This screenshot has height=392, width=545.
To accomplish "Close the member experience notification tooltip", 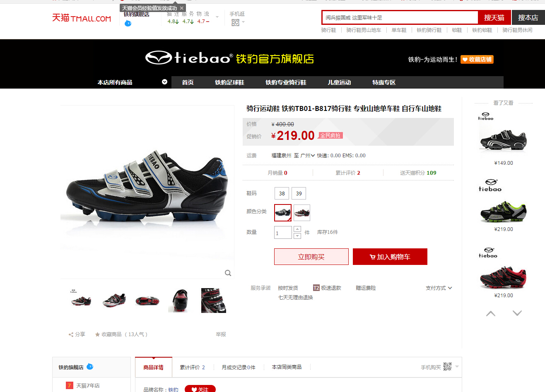I will click(181, 8).
